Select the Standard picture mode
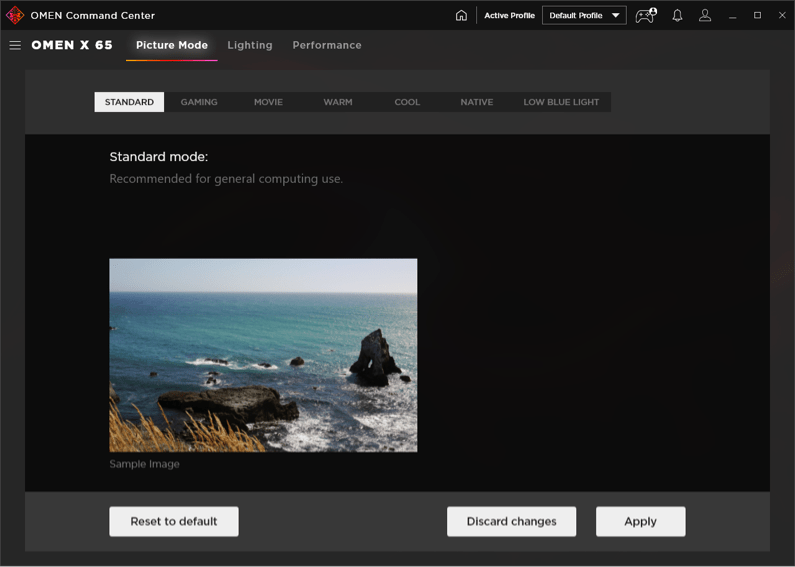795x567 pixels. (129, 102)
